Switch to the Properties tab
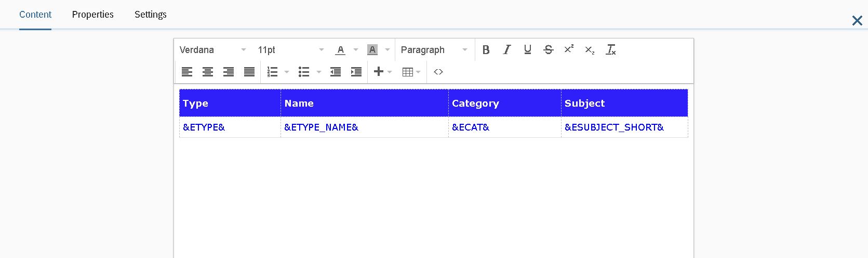Viewport: 868px width, 258px height. click(93, 15)
